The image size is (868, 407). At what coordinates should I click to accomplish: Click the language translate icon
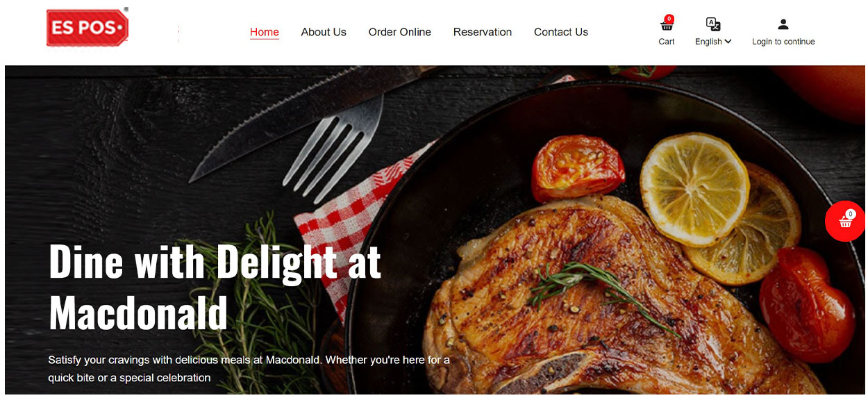(x=713, y=24)
